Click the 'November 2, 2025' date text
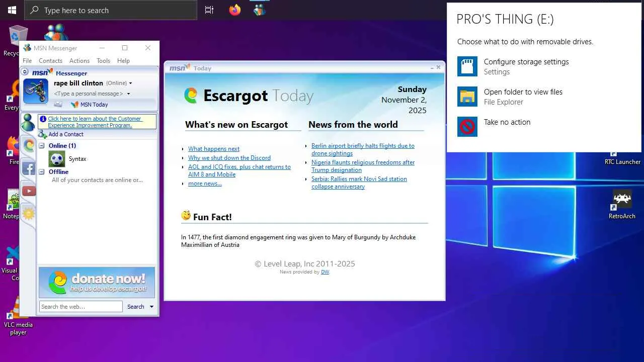Viewport: 644px width, 362px height. tap(404, 105)
